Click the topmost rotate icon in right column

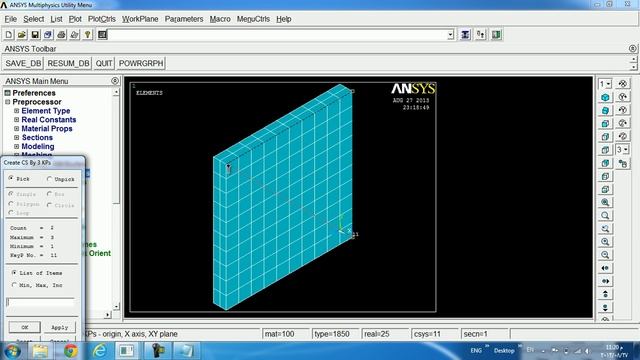(x=622, y=84)
